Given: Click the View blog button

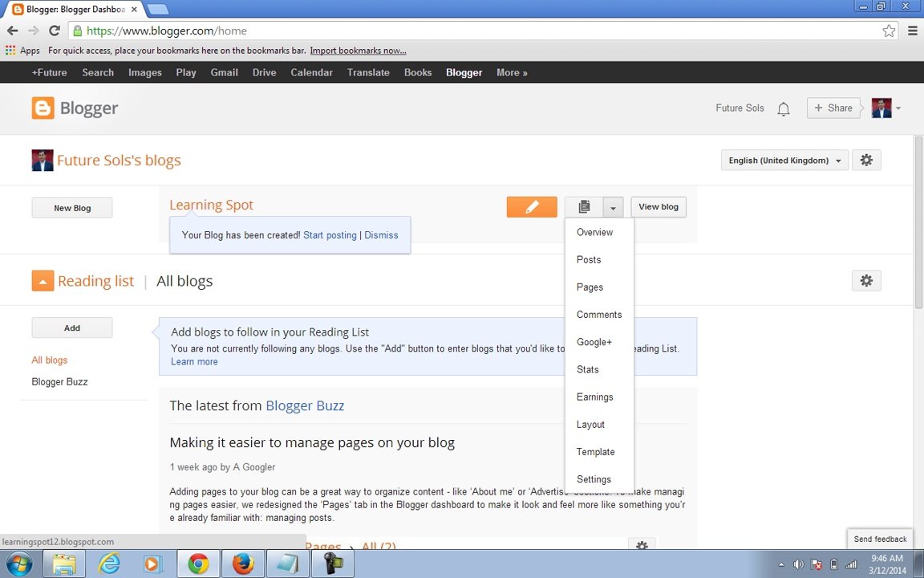Looking at the screenshot, I should point(659,207).
